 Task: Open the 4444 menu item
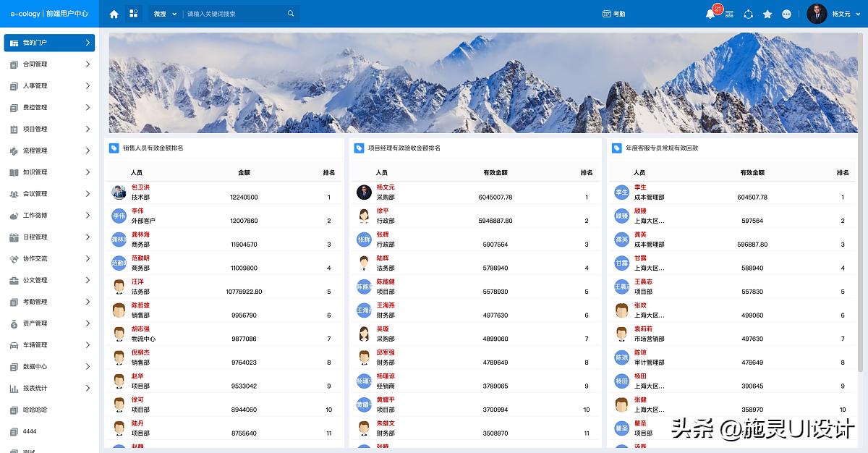pos(49,431)
